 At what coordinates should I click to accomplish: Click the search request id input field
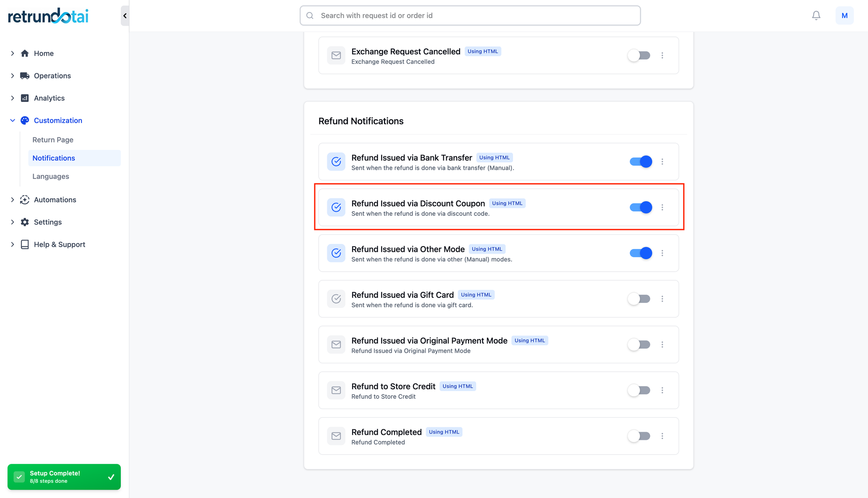click(x=469, y=15)
